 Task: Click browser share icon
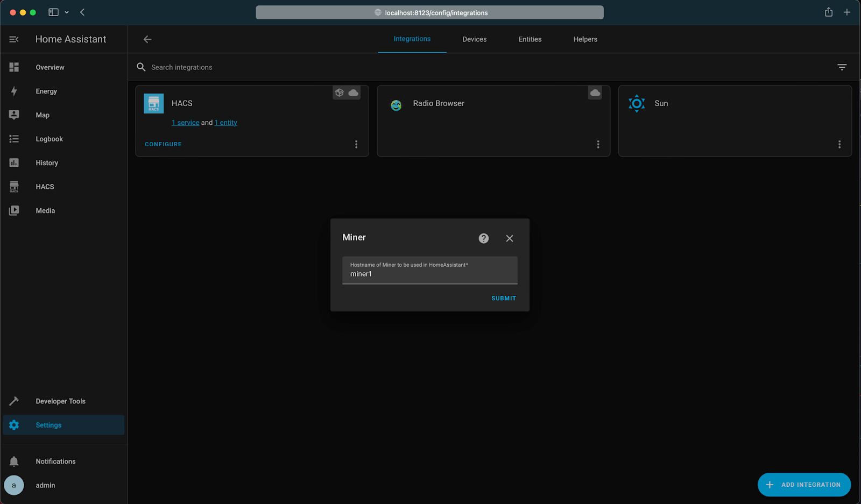pyautogui.click(x=829, y=12)
